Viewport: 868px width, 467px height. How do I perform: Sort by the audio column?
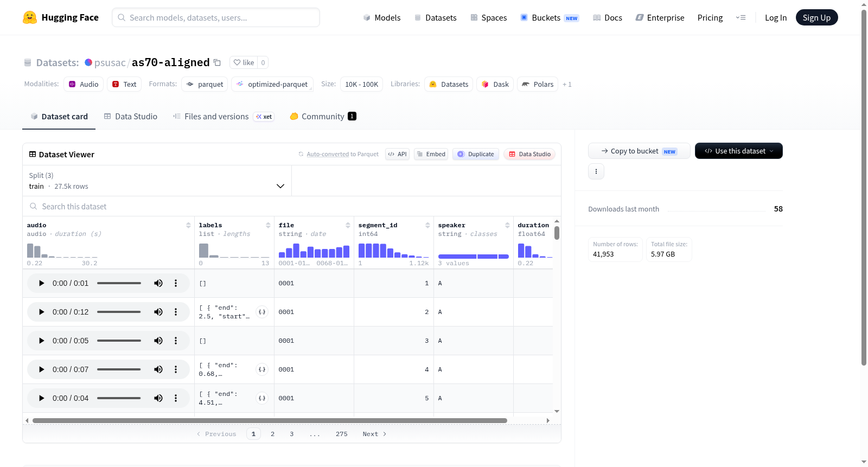(x=188, y=225)
